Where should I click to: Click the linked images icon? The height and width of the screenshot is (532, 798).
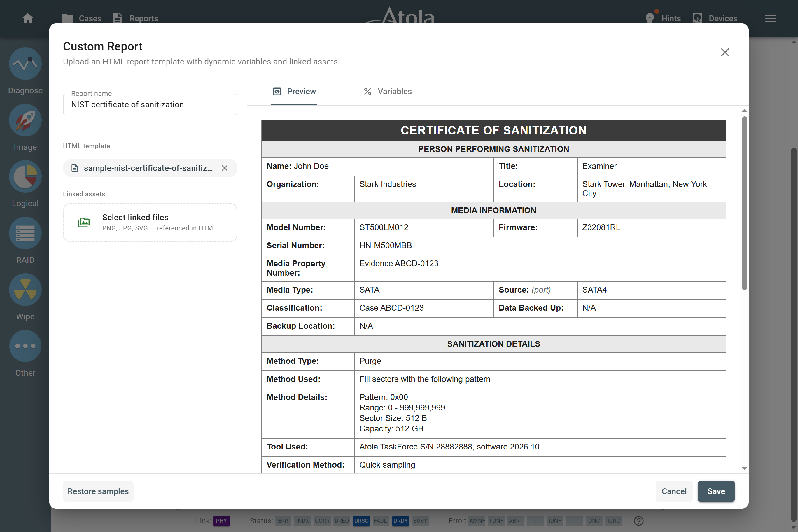[83, 223]
